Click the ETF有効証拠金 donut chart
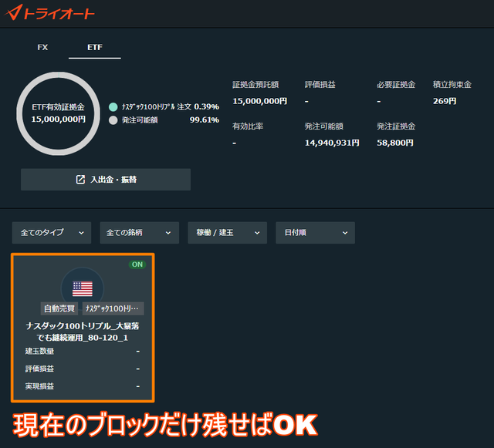The height and width of the screenshot is (448, 494). 59,113
